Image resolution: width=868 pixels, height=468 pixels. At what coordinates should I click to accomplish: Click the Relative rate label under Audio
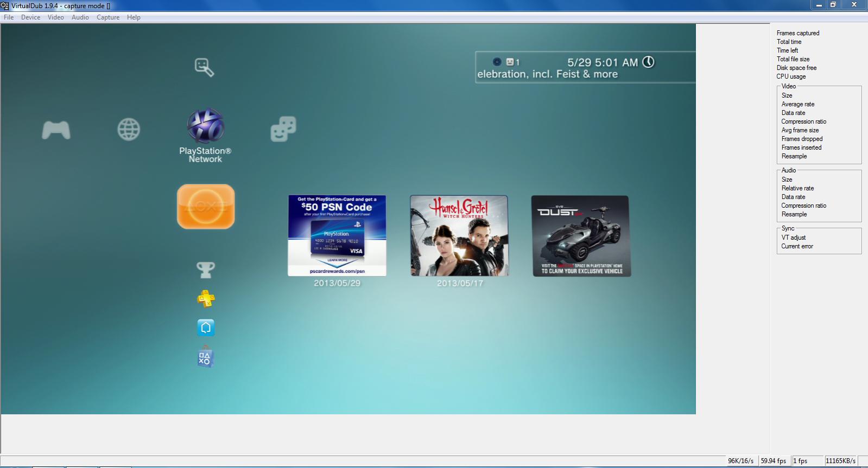(797, 188)
